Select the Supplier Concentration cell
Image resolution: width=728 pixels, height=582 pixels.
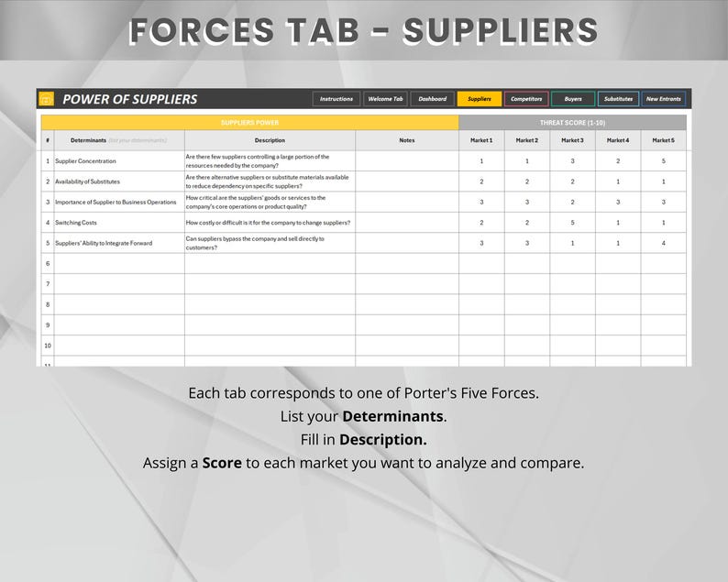119,161
